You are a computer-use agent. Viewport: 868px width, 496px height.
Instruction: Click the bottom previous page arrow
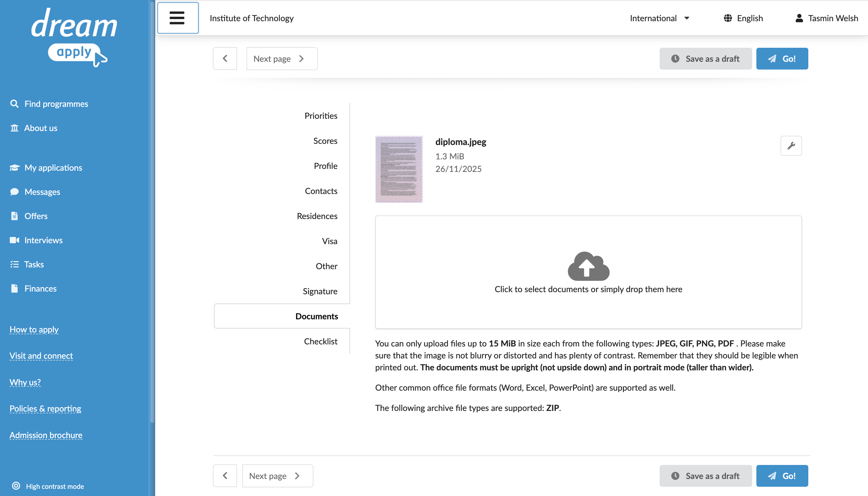tap(225, 476)
